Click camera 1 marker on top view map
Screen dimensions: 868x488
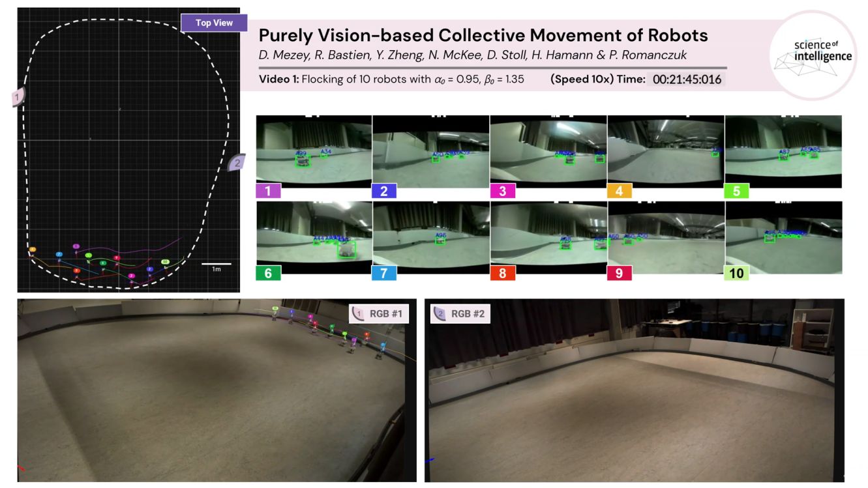(x=18, y=98)
